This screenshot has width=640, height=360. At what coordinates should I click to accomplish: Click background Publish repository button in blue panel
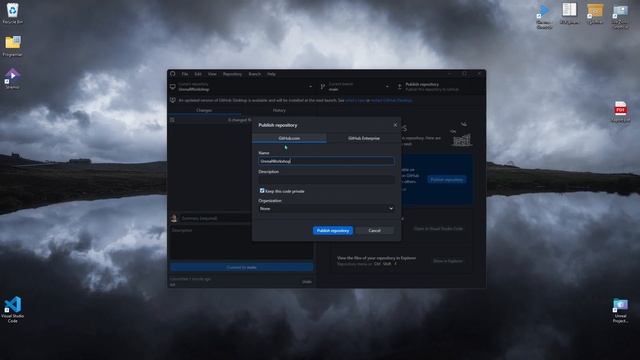[x=447, y=180]
